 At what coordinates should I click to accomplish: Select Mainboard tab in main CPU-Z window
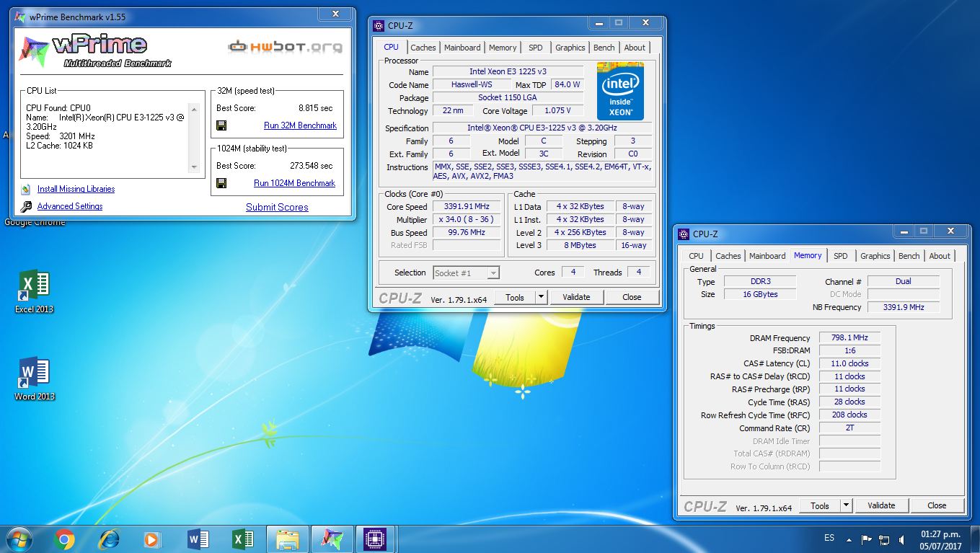click(462, 48)
